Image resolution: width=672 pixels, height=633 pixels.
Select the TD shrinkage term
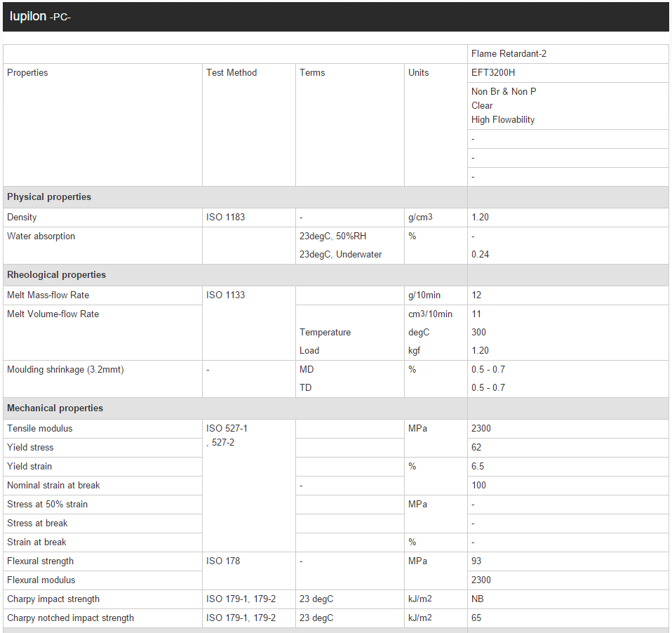click(x=306, y=387)
